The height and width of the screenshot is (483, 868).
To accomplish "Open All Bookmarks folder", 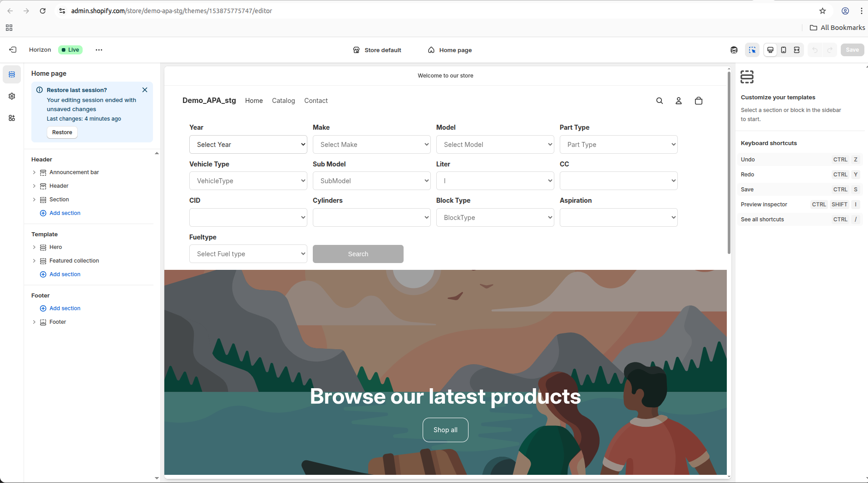I will (x=838, y=28).
